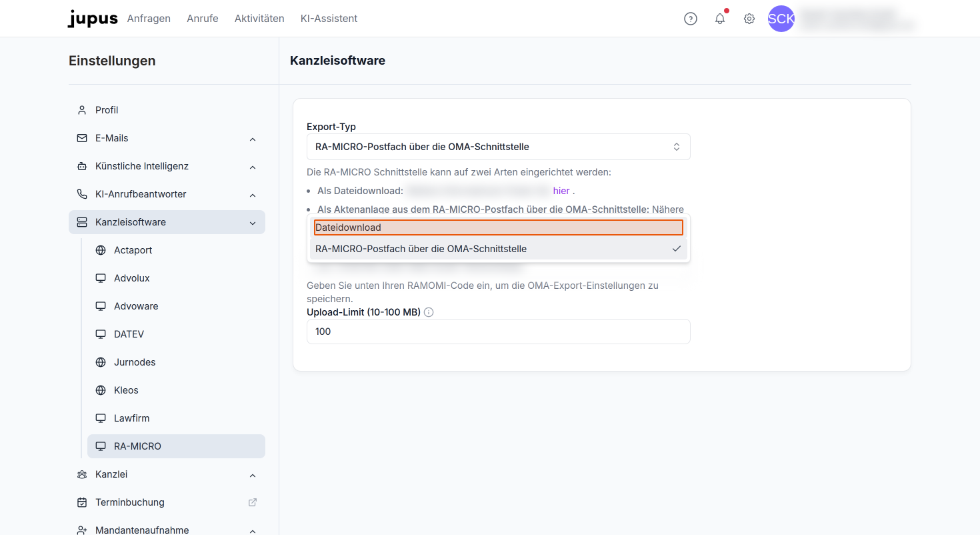Screen dimensions: 980x535
Task: Click the monitor icon beside Advoware
Action: pyautogui.click(x=101, y=306)
